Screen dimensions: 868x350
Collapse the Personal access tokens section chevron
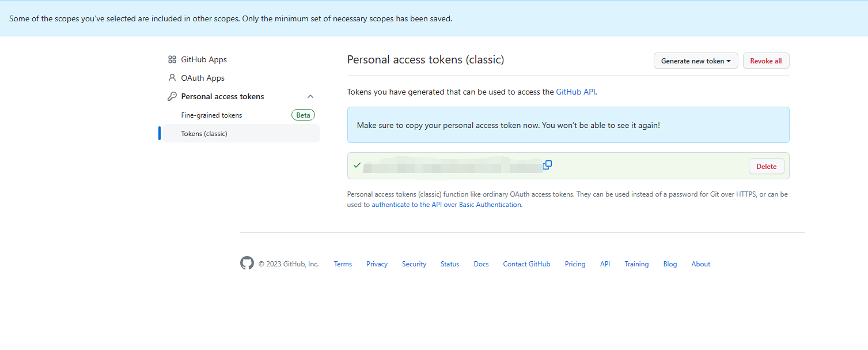(x=310, y=96)
